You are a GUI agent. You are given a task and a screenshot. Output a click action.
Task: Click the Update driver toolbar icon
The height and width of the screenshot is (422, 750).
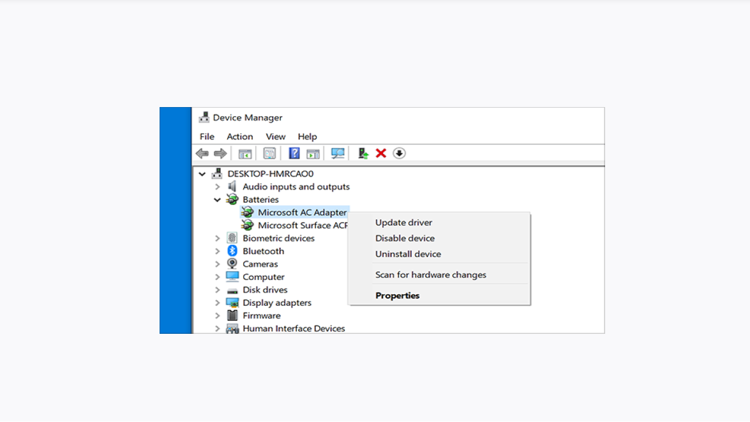363,153
